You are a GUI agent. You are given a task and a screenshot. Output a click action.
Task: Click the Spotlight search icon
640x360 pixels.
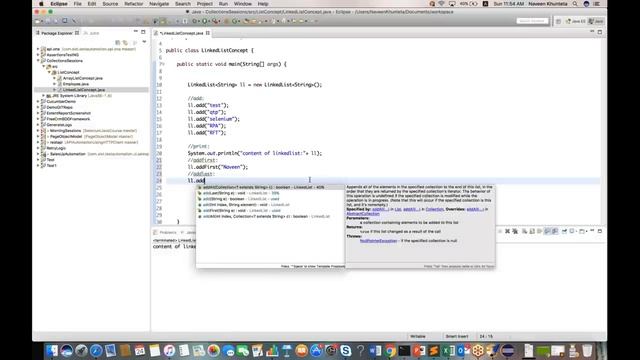[575, 4]
